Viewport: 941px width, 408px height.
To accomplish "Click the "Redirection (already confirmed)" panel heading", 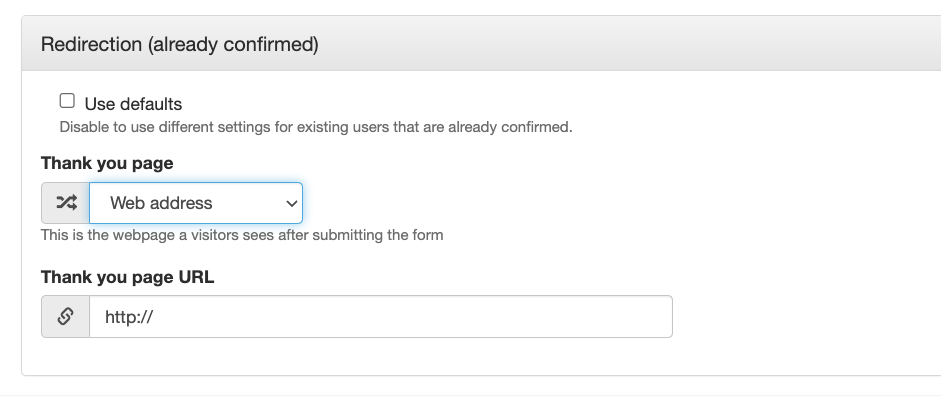I will click(179, 44).
